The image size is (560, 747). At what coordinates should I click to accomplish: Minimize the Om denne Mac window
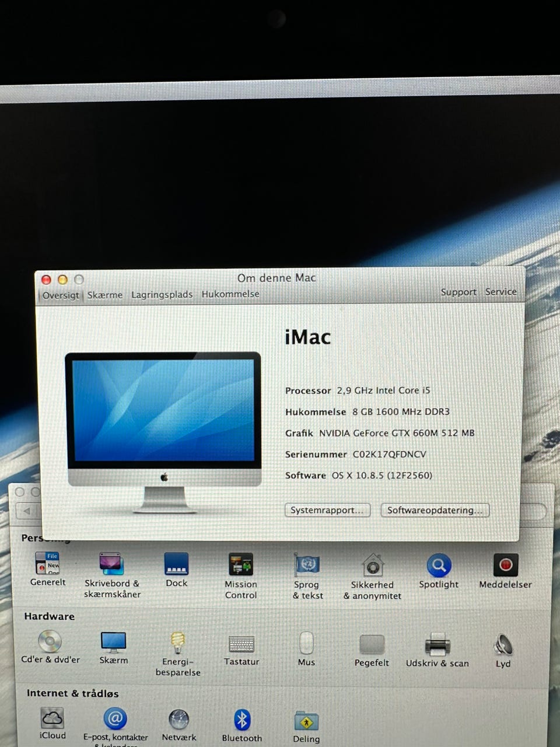[62, 280]
